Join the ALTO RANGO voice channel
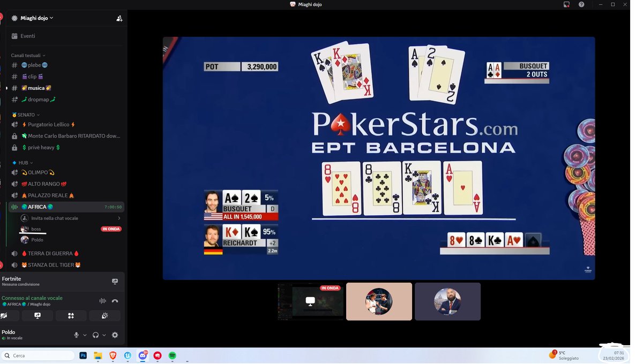Image resolution: width=643 pixels, height=364 pixels. (68, 184)
